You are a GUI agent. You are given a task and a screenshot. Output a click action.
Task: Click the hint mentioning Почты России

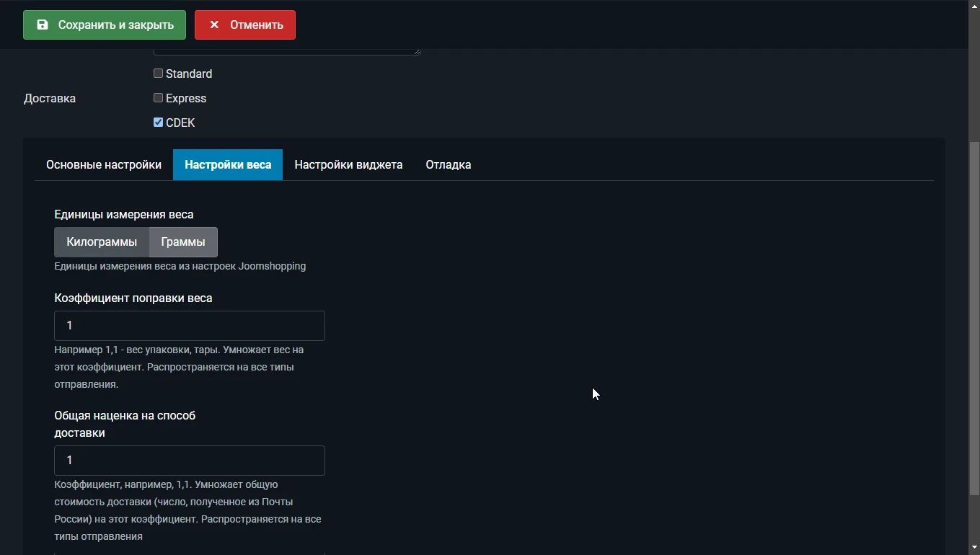[187, 510]
